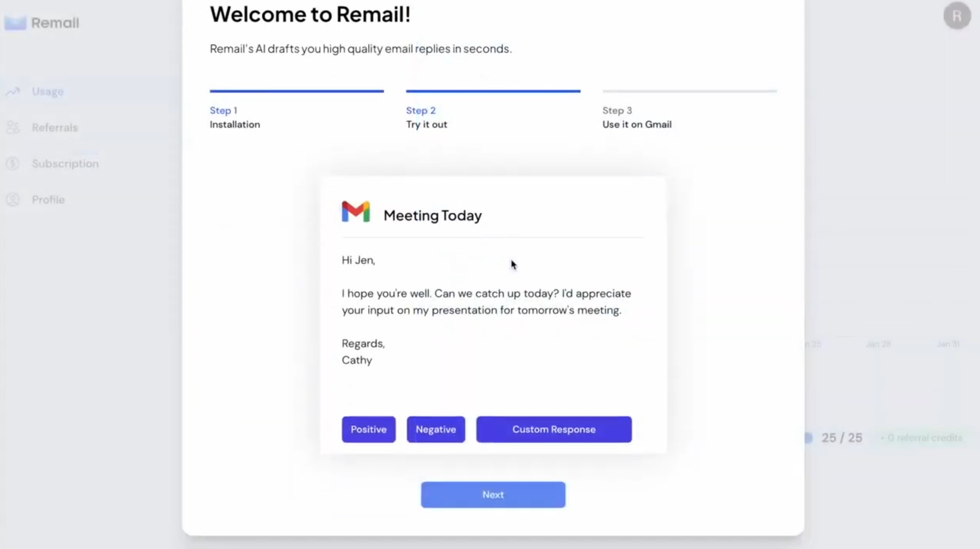Click the Step 2 progress bar
980x549 pixels.
point(493,91)
